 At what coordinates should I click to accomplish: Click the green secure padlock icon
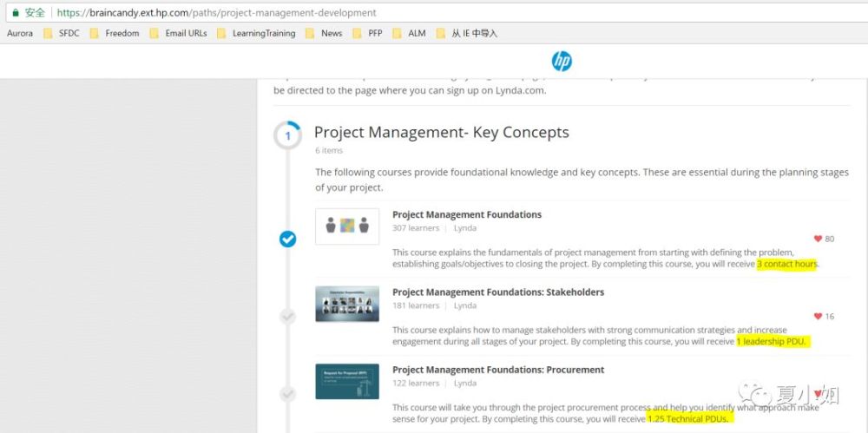coord(15,12)
